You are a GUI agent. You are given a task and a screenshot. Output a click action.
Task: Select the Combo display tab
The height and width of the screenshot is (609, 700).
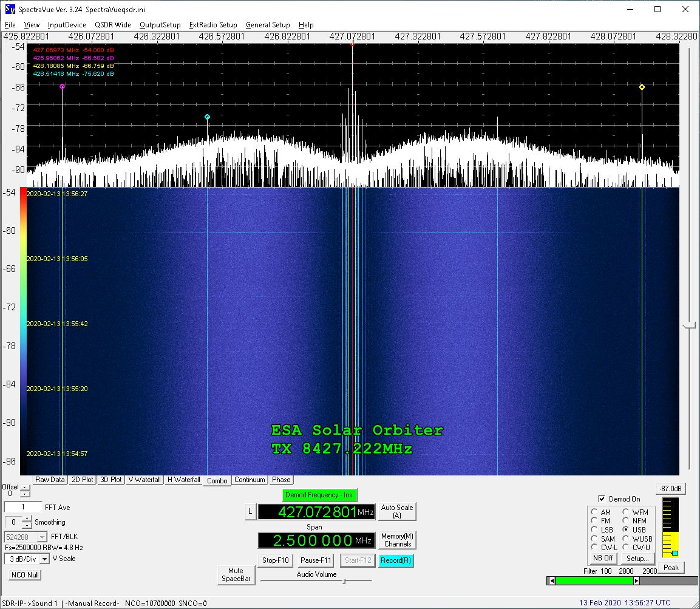point(217,480)
